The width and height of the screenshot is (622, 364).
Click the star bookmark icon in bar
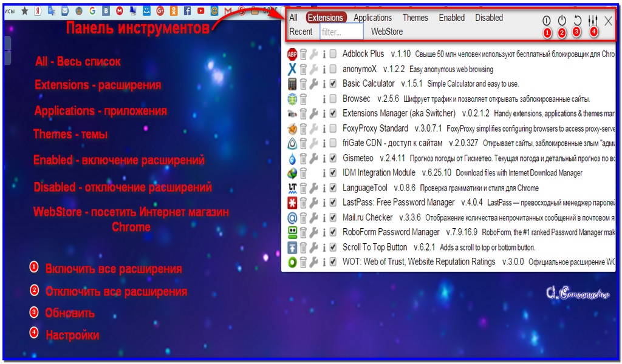[x=24, y=11]
